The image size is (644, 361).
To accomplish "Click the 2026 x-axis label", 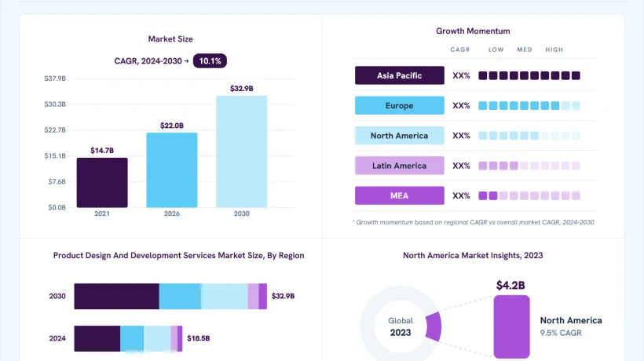I will (172, 213).
